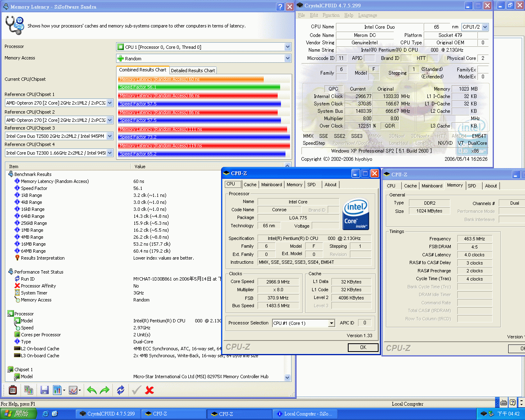The height and width of the screenshot is (420, 525).
Task: Open Language menu in CrystalCPUID
Action: 367,15
